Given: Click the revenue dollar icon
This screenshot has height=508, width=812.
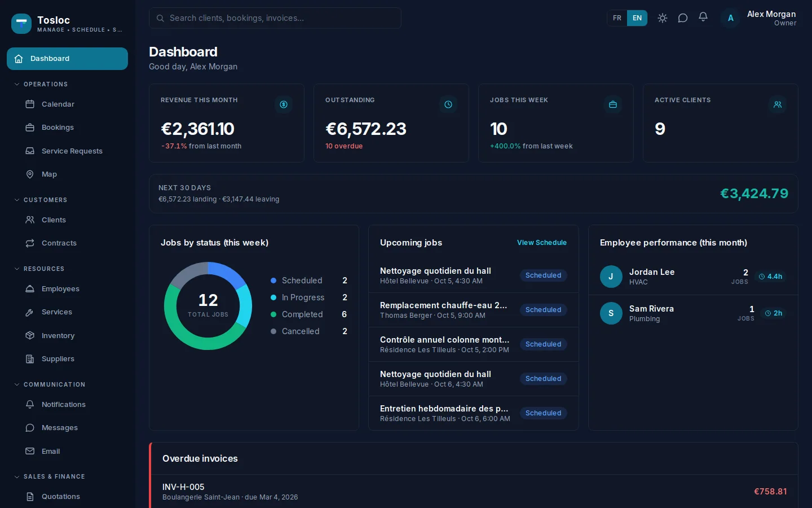Looking at the screenshot, I should pyautogui.click(x=284, y=104).
